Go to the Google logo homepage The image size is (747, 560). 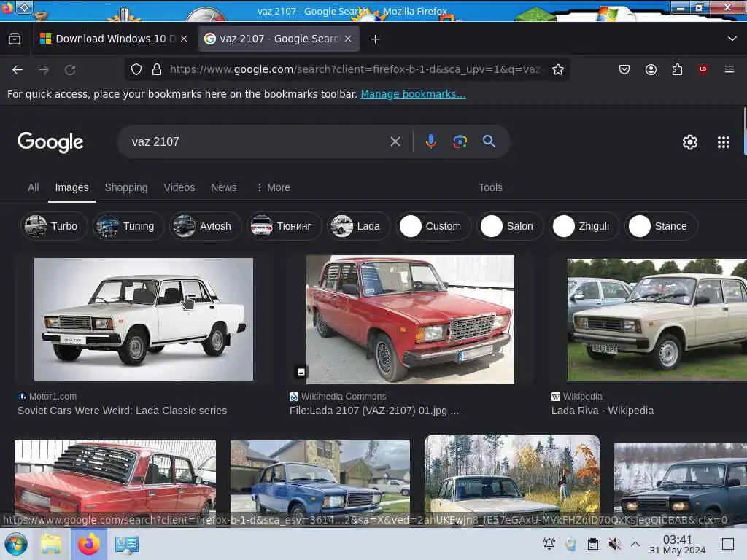(50, 142)
